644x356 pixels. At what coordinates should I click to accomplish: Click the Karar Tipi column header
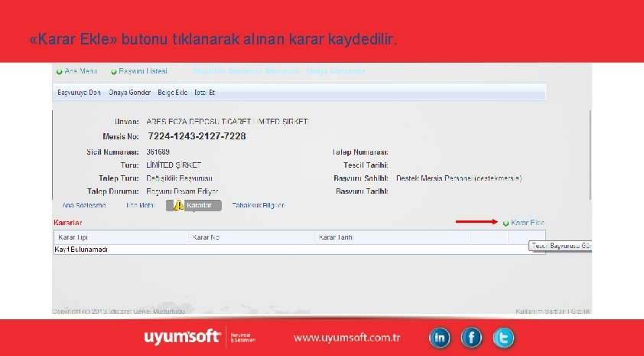tap(121, 237)
